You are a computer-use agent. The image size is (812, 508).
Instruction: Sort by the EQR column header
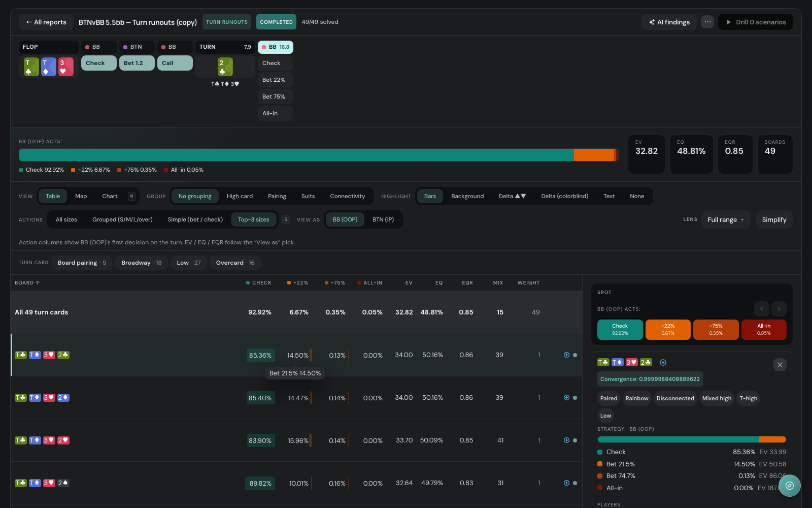point(467,283)
